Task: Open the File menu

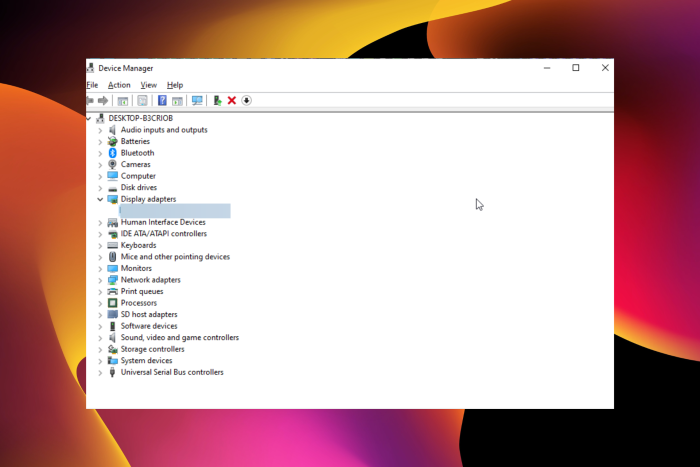Action: (x=92, y=85)
